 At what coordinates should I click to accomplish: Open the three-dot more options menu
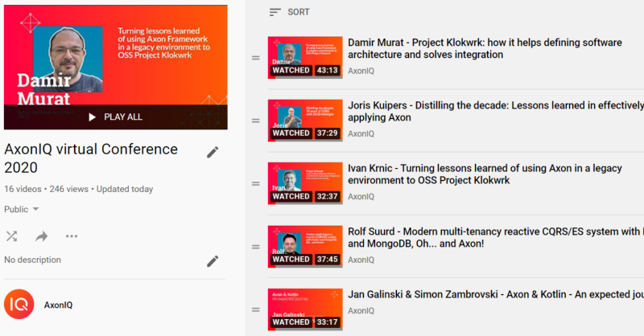point(72,236)
